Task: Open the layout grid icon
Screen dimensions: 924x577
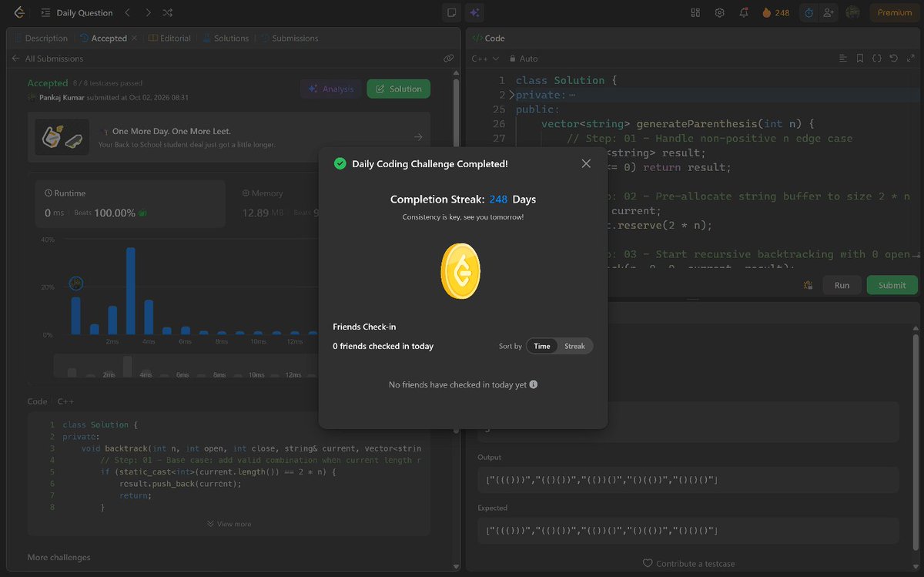Action: (695, 12)
